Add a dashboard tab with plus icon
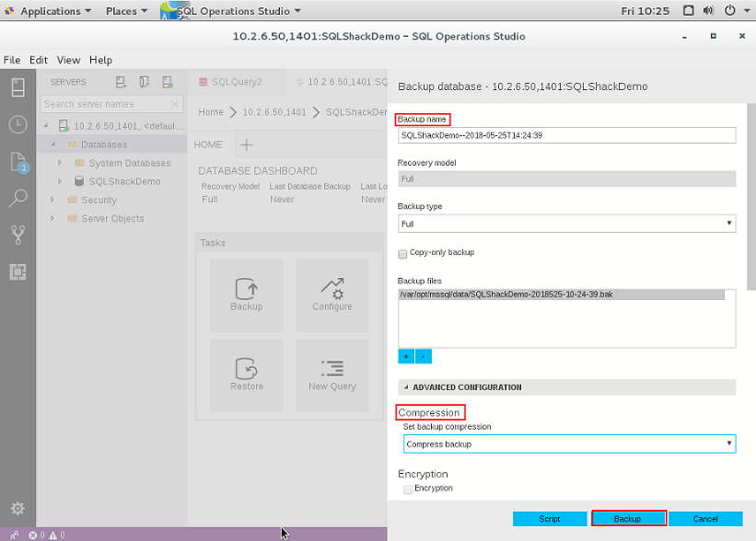Screen dimensions: 756x541 [247, 144]
